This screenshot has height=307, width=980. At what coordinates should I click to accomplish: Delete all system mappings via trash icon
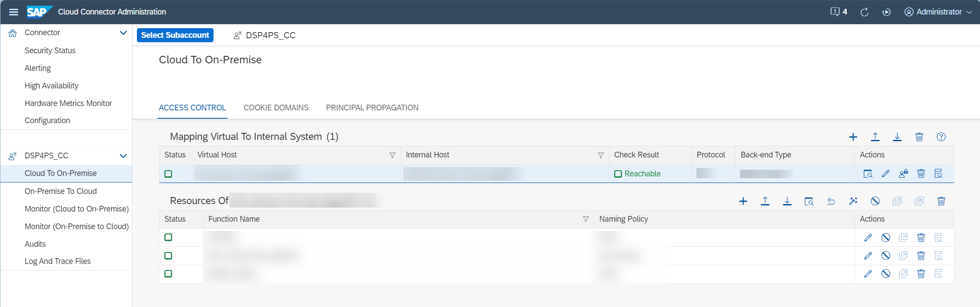[919, 137]
